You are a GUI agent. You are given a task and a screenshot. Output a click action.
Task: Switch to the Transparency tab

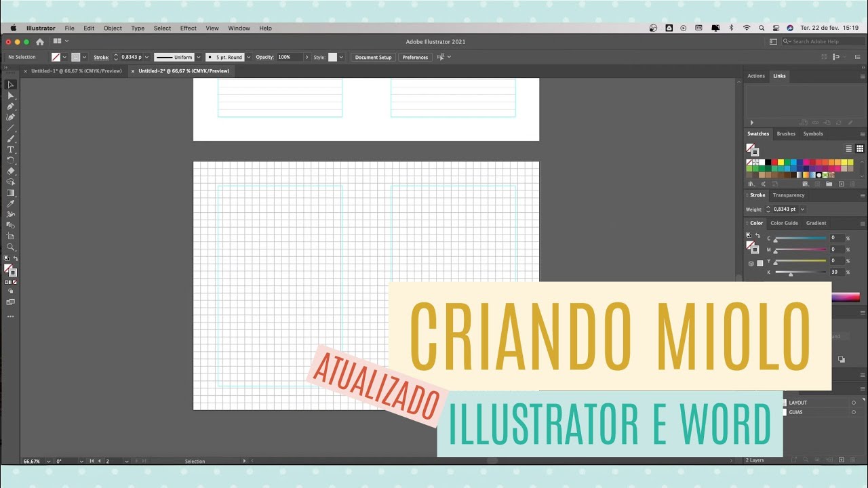789,195
